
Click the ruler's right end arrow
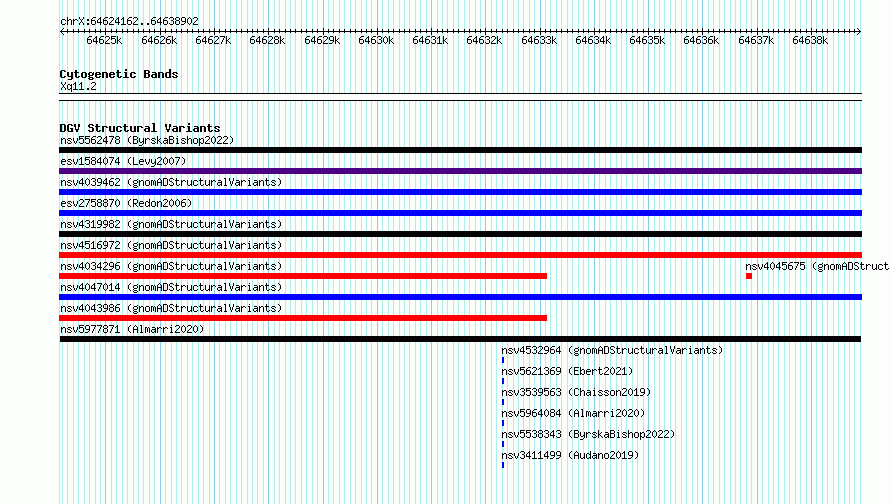coord(859,31)
